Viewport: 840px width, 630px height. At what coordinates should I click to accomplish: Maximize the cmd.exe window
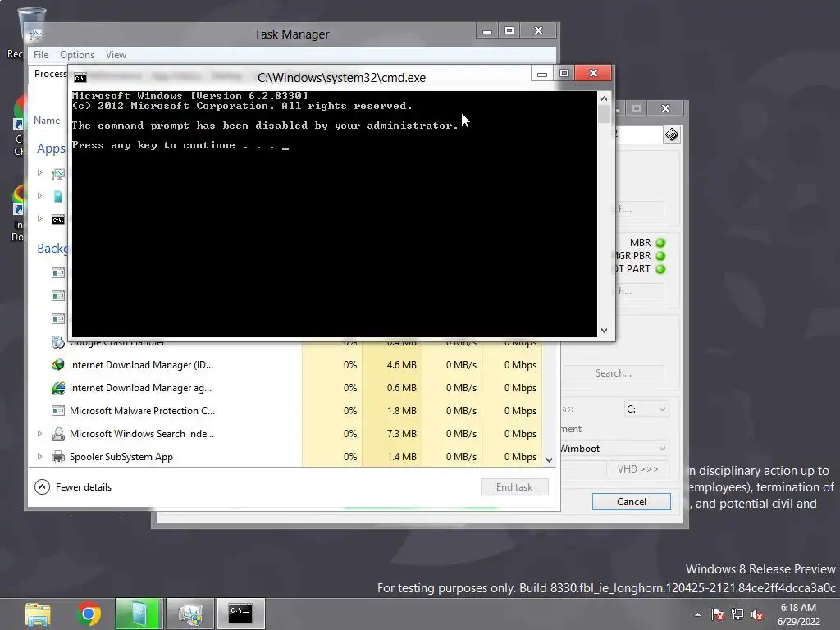564,73
